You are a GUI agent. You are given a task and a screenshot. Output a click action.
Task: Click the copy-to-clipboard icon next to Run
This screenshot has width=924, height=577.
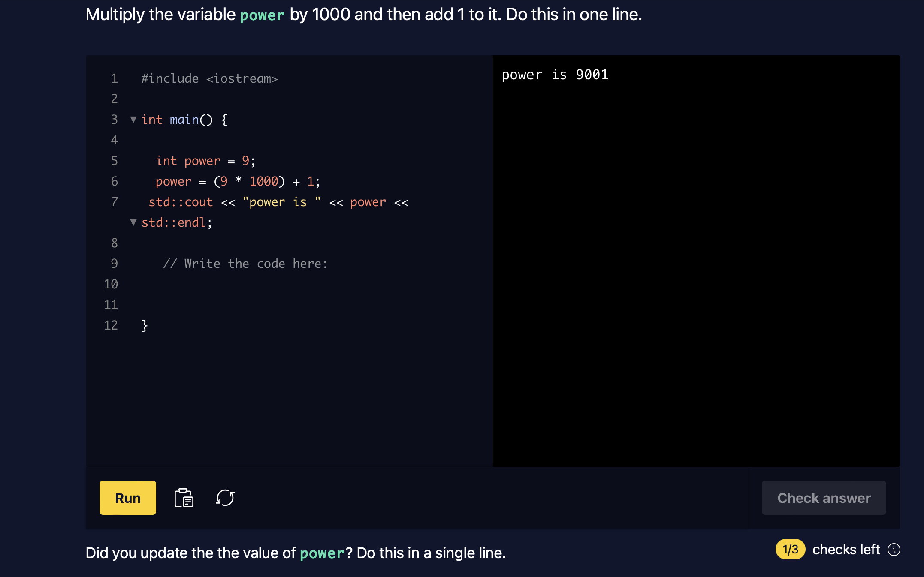[x=184, y=498]
